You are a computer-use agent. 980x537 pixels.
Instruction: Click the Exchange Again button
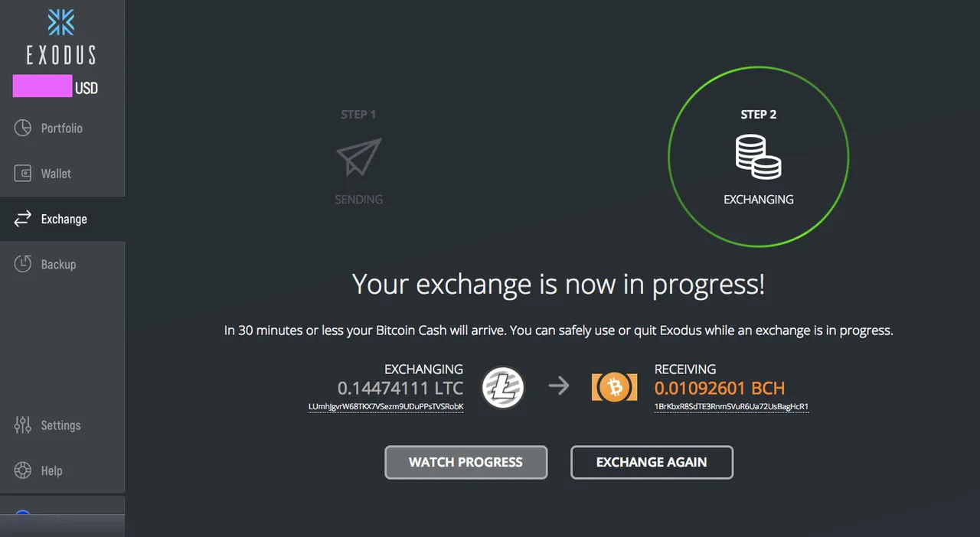tap(652, 462)
